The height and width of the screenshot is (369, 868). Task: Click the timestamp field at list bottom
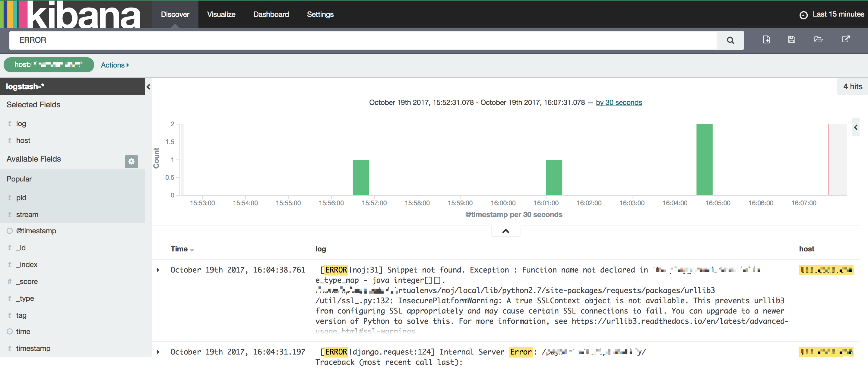point(33,348)
